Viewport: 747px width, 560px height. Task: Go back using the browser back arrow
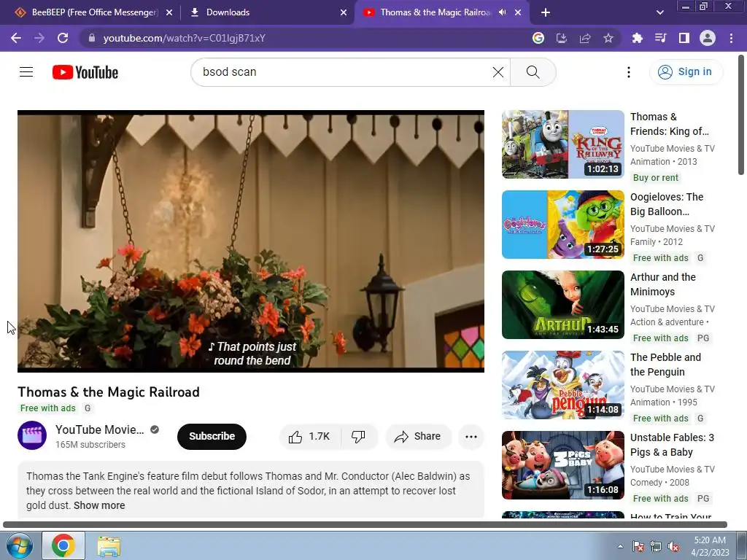pyautogui.click(x=16, y=38)
